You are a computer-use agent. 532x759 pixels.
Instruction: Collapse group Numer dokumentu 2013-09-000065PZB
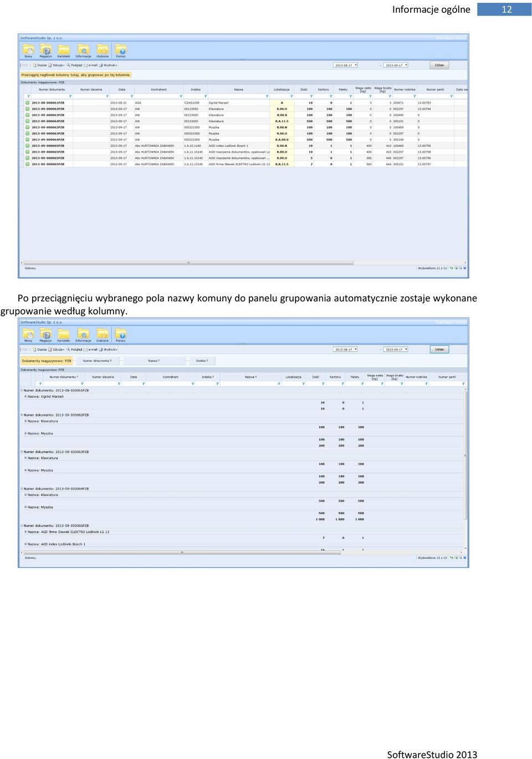(x=22, y=526)
